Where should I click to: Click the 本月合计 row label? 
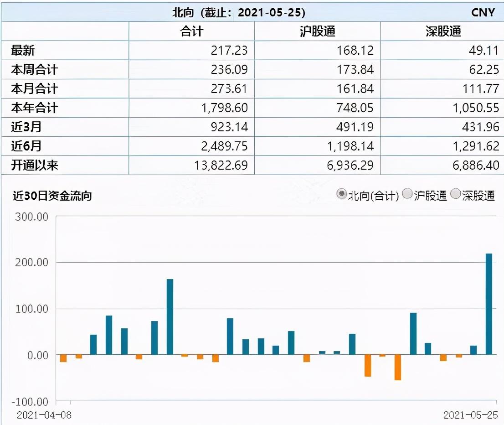pyautogui.click(x=34, y=89)
